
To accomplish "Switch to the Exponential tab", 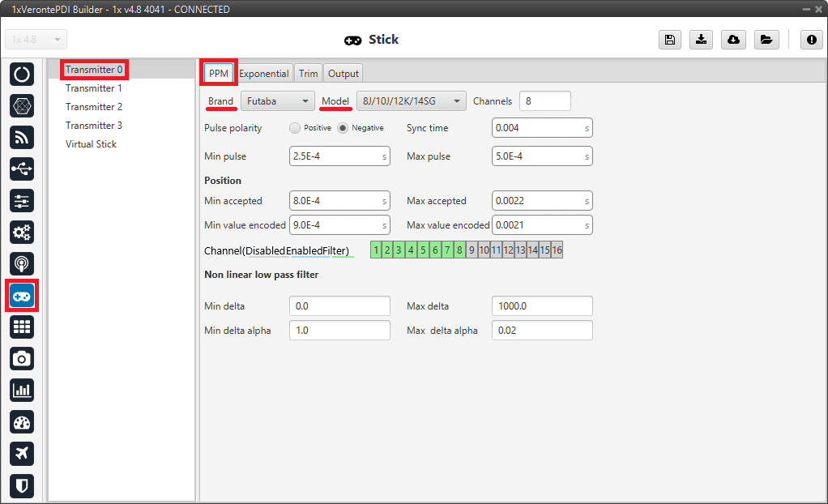I will coord(264,74).
